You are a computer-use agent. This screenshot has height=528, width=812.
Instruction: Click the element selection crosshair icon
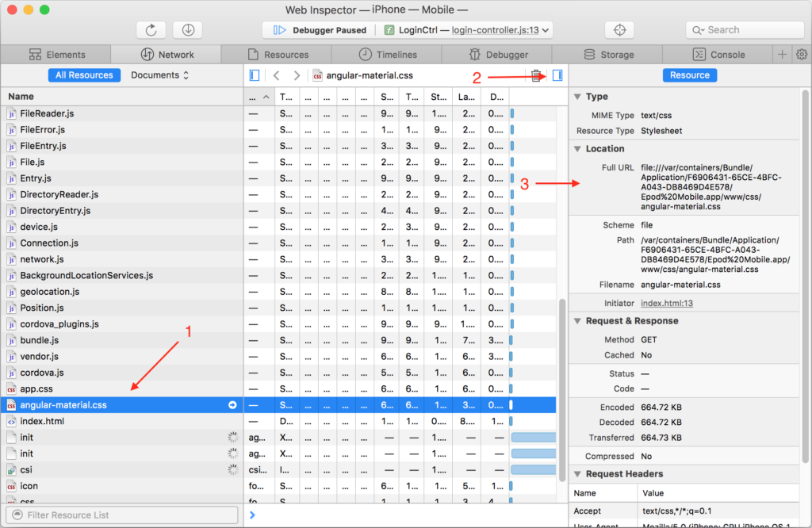click(619, 30)
